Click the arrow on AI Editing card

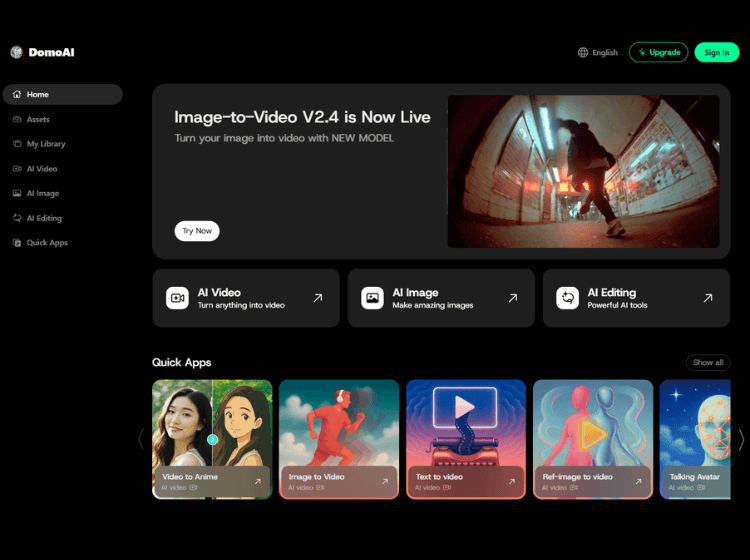708,298
